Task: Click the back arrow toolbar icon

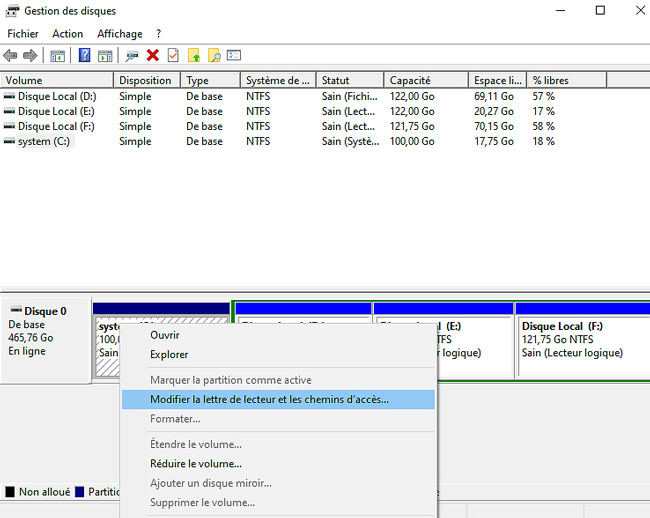Action: pos(11,56)
